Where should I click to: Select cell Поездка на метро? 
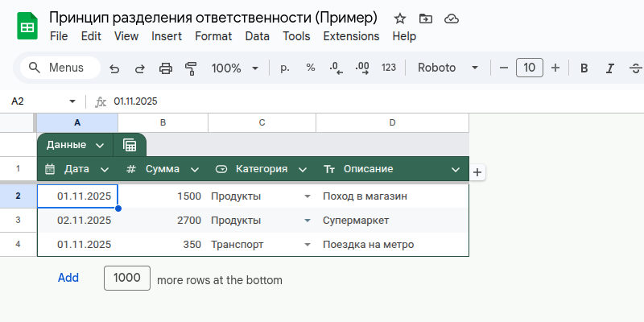coord(392,245)
